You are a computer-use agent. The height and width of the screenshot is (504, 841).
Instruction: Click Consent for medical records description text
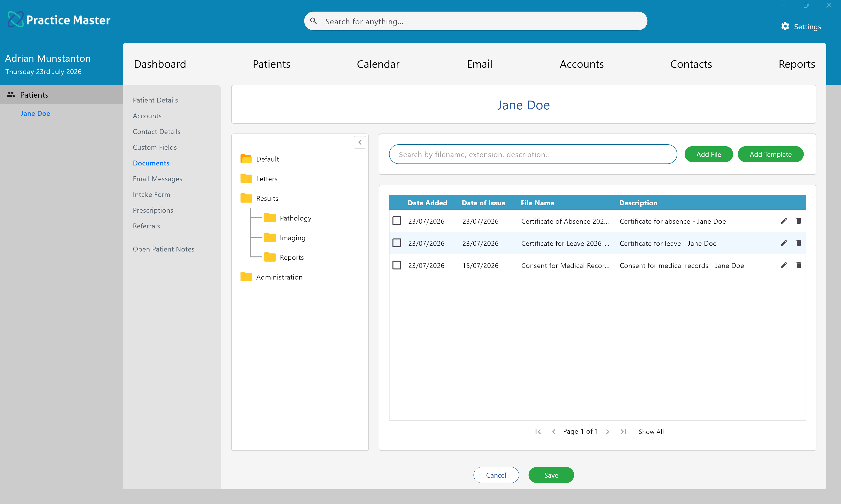[682, 265]
